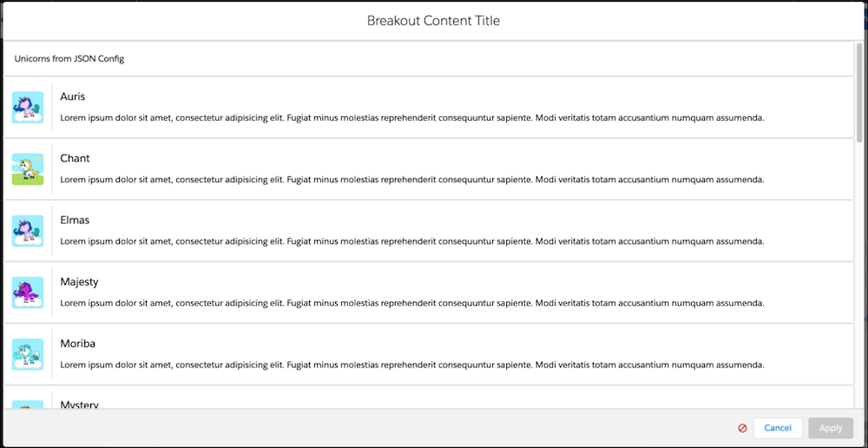Viewport: 868px width, 448px height.
Task: Select the Moriba name heading
Action: [x=77, y=343]
